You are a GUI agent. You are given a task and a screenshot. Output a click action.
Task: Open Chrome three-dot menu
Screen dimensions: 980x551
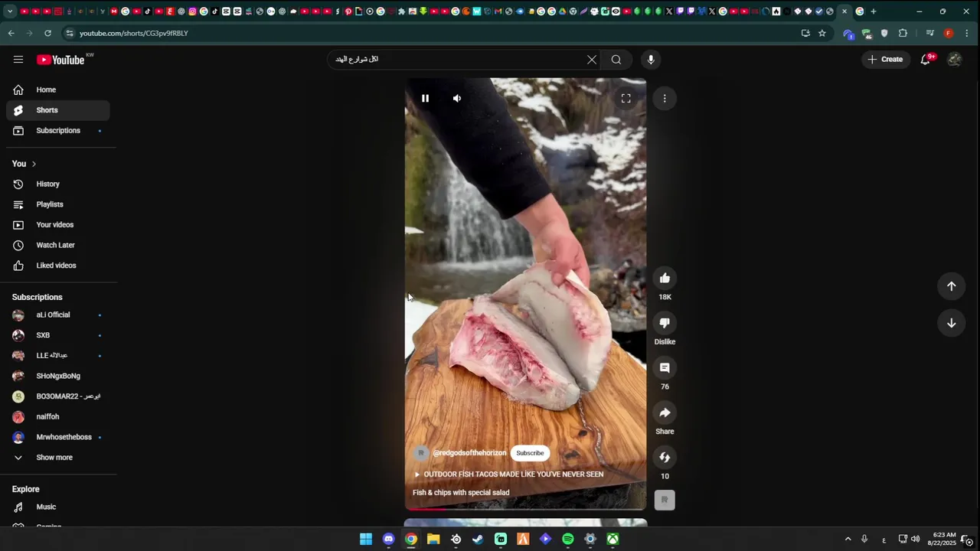tap(967, 33)
